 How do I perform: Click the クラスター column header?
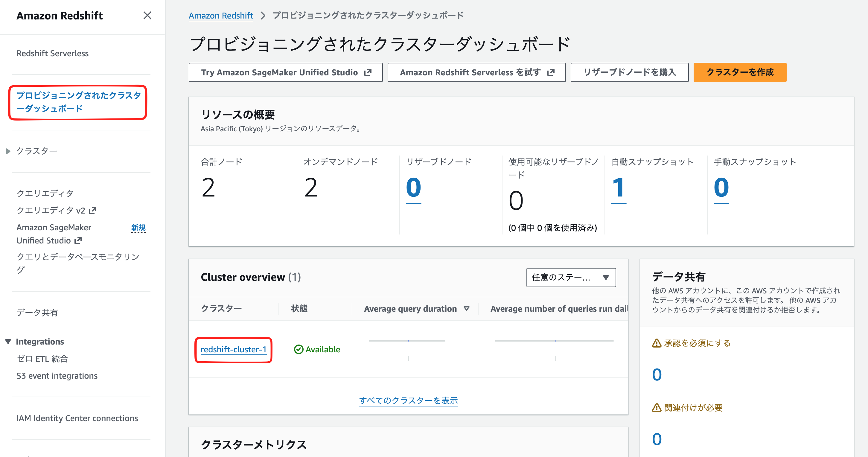pyautogui.click(x=221, y=308)
